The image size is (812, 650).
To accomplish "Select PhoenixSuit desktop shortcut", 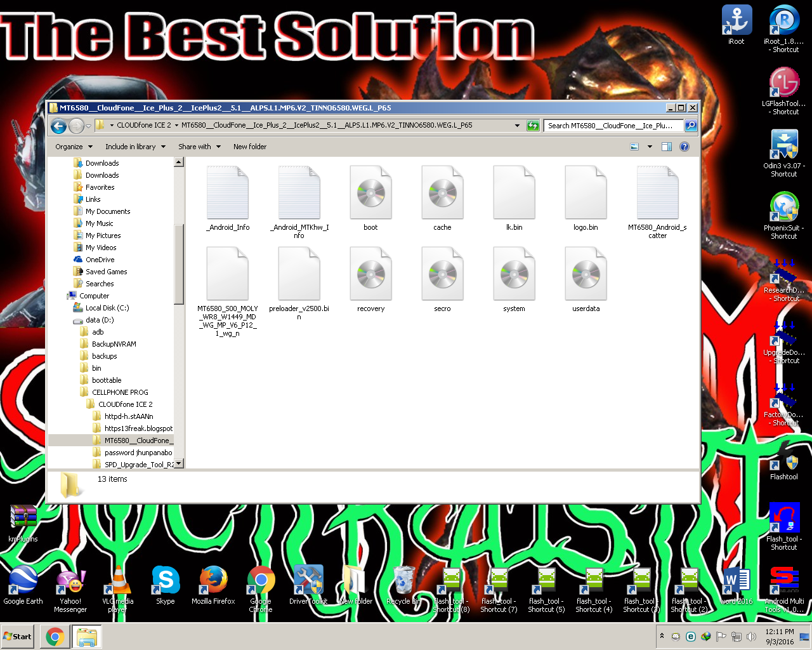I will click(x=784, y=215).
